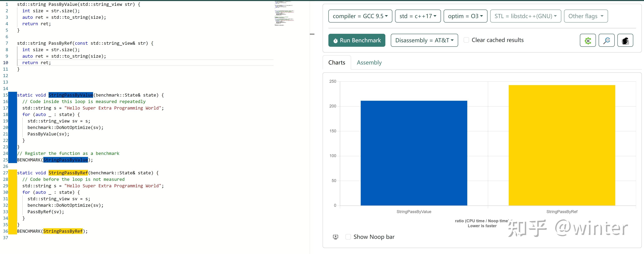
Task: Expand the Other flags menu
Action: 586,16
